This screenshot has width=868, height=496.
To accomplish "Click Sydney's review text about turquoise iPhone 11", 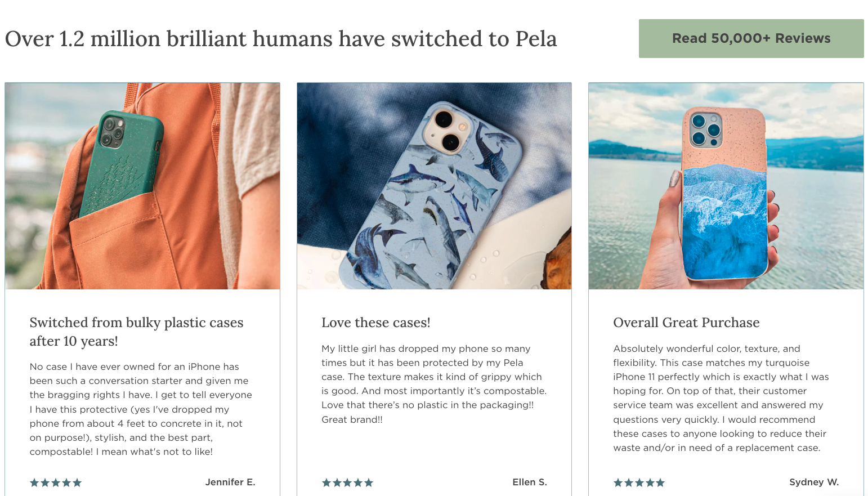I will (721, 398).
